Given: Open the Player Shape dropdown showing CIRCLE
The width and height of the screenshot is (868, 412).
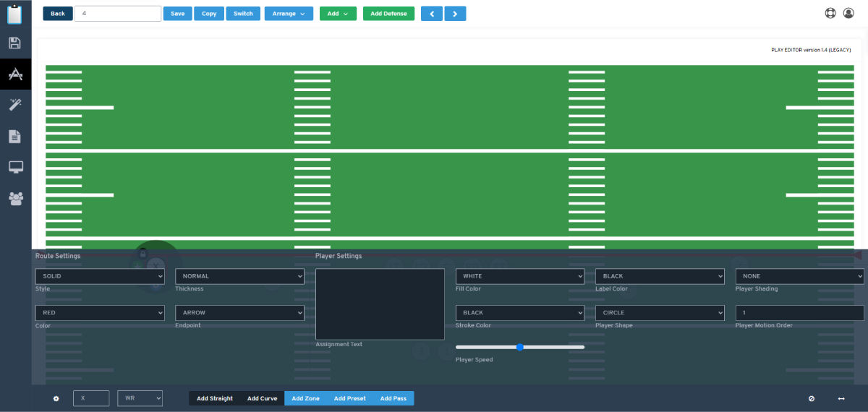Looking at the screenshot, I should (660, 313).
